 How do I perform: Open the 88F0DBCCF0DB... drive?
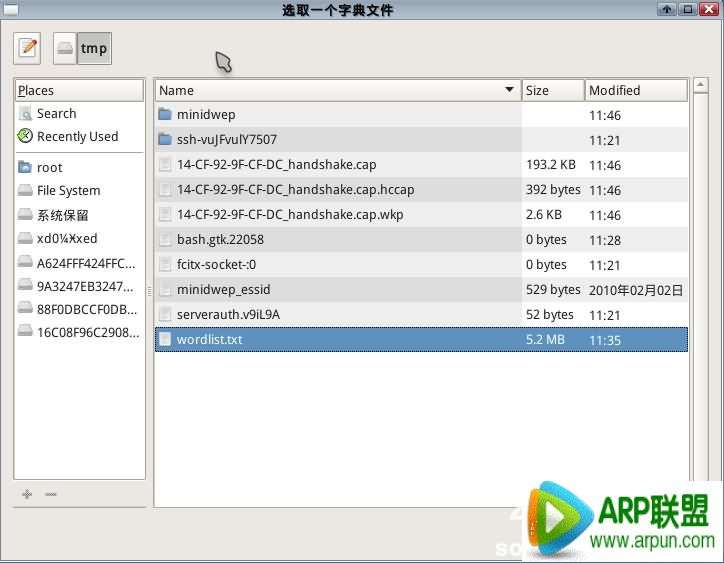79,309
